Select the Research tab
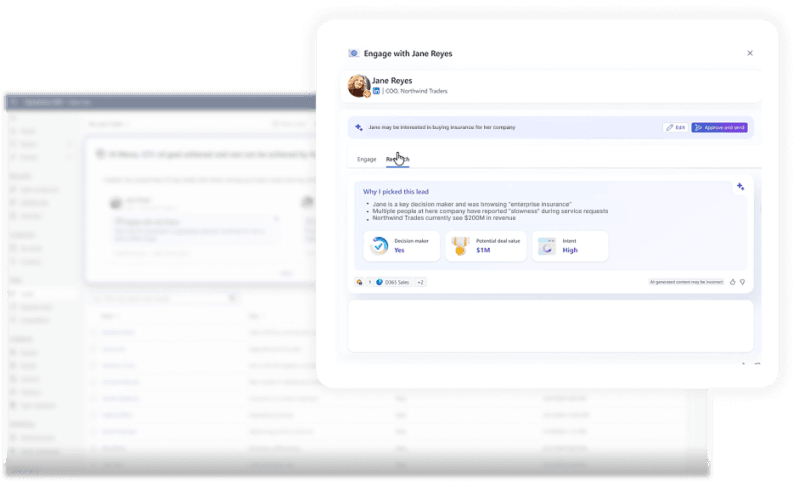The height and width of the screenshot is (487, 799). click(398, 159)
